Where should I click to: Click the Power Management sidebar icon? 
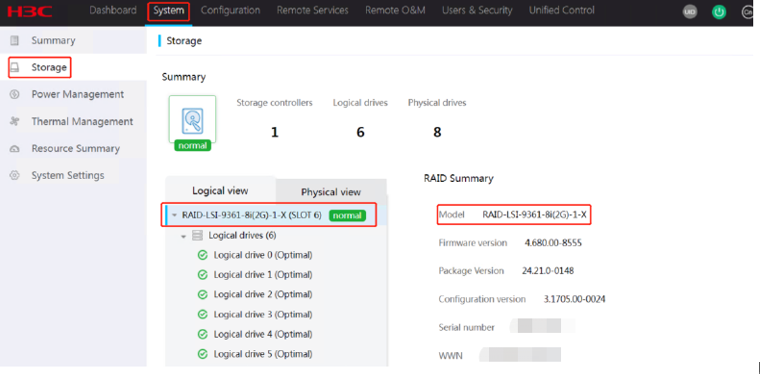pyautogui.click(x=15, y=94)
